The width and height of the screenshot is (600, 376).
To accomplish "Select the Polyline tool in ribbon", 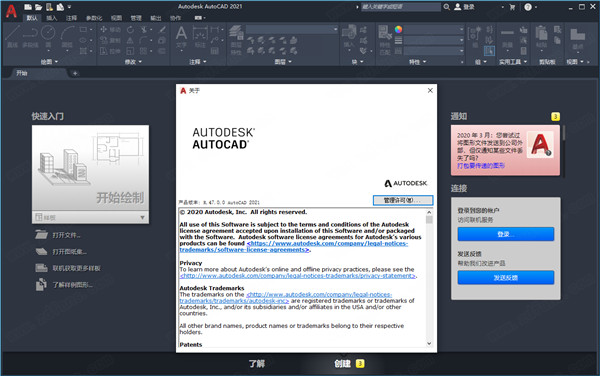I will [30, 36].
